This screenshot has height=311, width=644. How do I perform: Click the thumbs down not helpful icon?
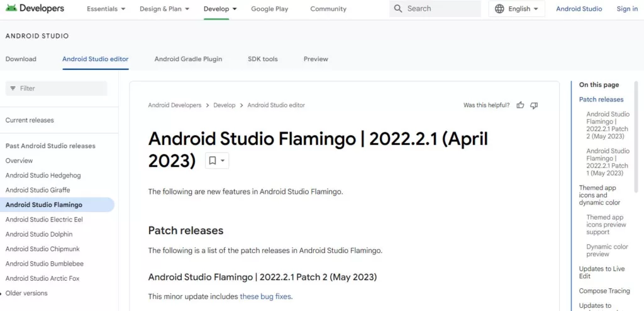click(534, 105)
